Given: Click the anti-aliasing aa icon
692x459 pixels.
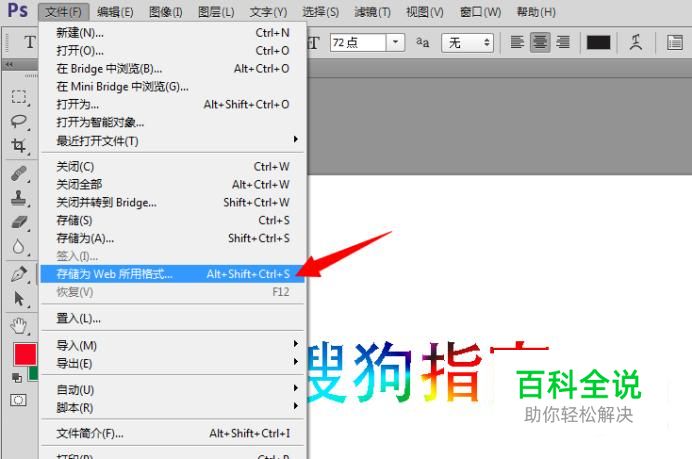Looking at the screenshot, I should pos(422,42).
